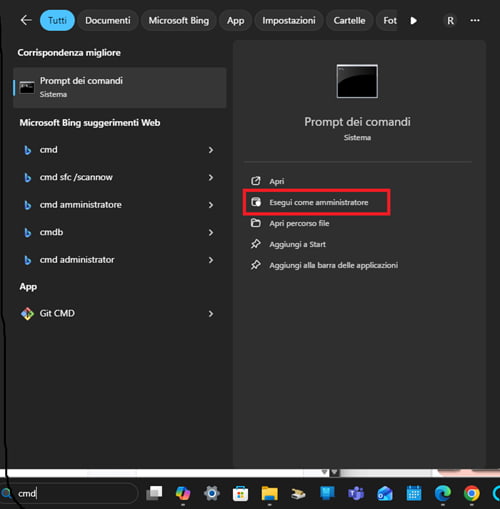This screenshot has height=509, width=500.
Task: Click Bing icon next to cmd suggestion
Action: (x=28, y=150)
